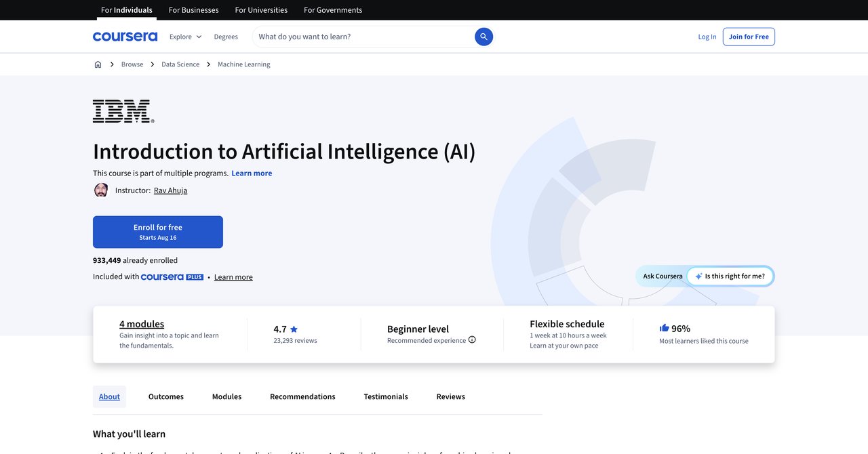Open the Browse breadcrumb
Image resolution: width=868 pixels, height=454 pixels.
(x=132, y=64)
